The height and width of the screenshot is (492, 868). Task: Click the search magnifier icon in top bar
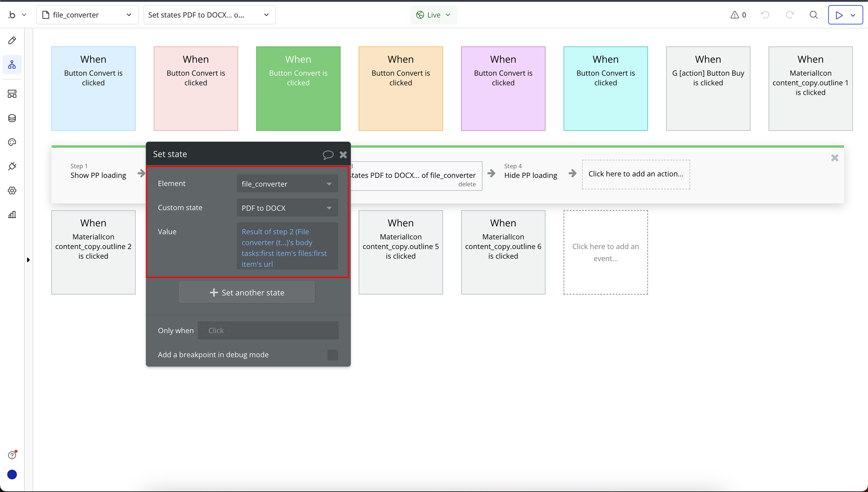point(814,15)
